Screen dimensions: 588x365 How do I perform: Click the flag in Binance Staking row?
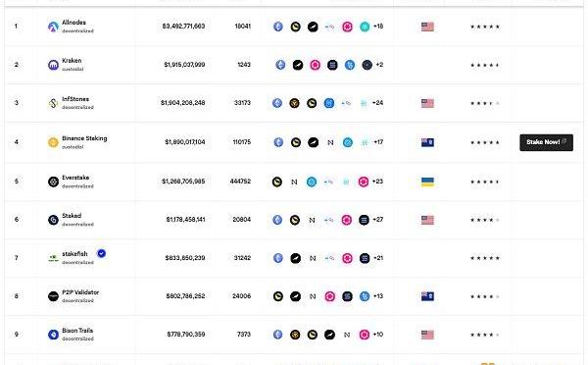pyautogui.click(x=427, y=142)
